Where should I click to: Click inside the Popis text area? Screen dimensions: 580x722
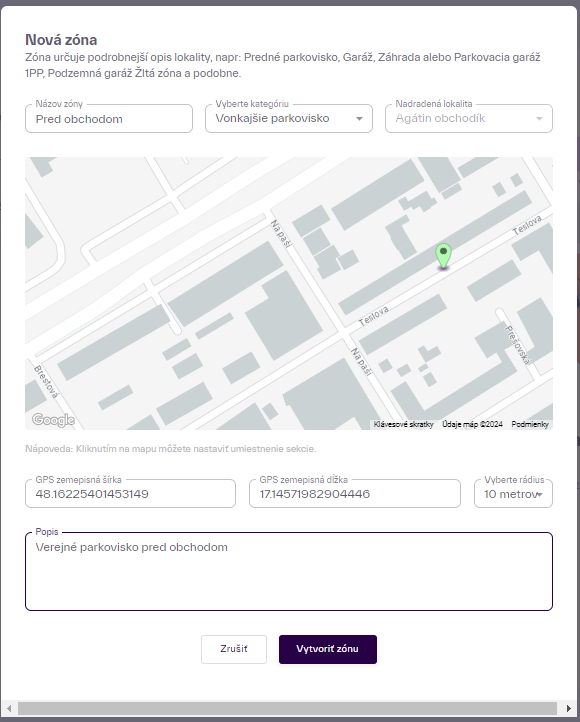click(x=289, y=571)
